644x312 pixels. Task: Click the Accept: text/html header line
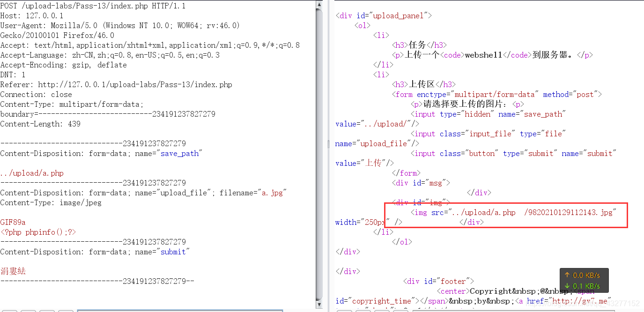(150, 45)
